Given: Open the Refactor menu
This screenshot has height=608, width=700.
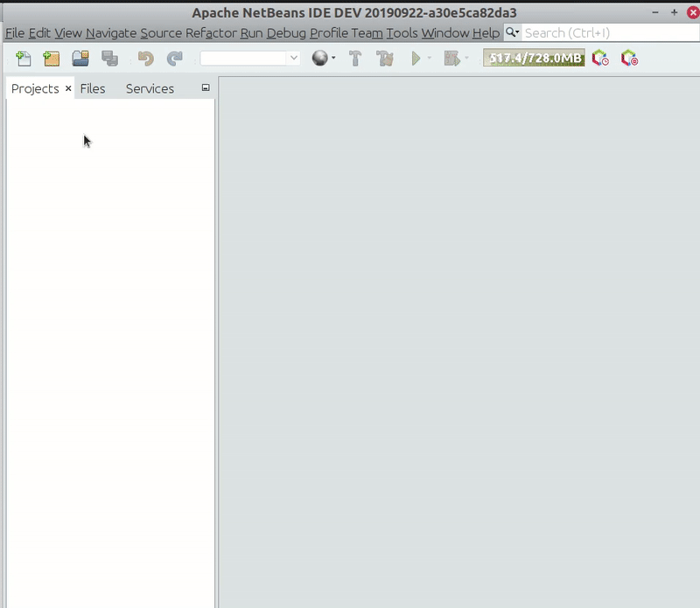Looking at the screenshot, I should pyautogui.click(x=211, y=33).
